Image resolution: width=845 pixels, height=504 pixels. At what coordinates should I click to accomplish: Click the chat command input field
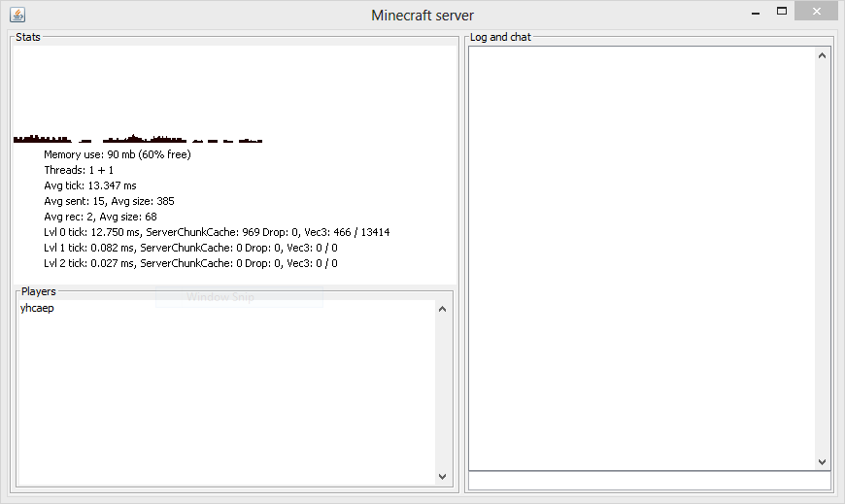tap(650, 481)
